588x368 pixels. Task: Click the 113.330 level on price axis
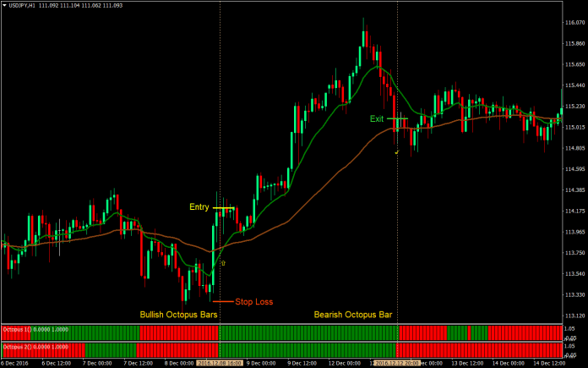(575, 294)
